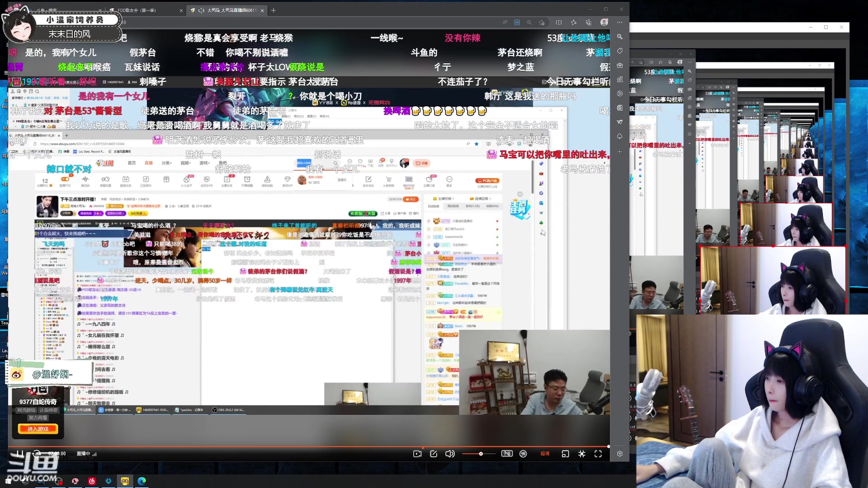
Task: Open Edge settings and more menu
Action: [x=620, y=22]
